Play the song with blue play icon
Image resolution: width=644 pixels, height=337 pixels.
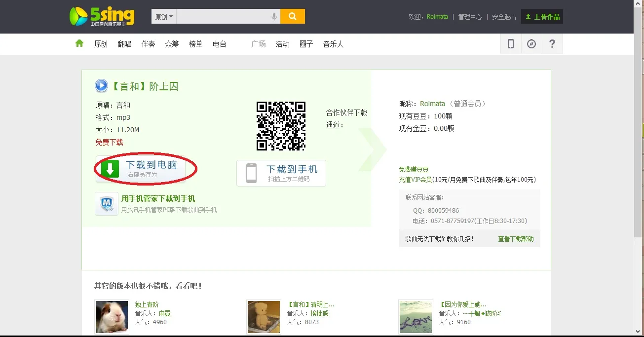tap(101, 86)
